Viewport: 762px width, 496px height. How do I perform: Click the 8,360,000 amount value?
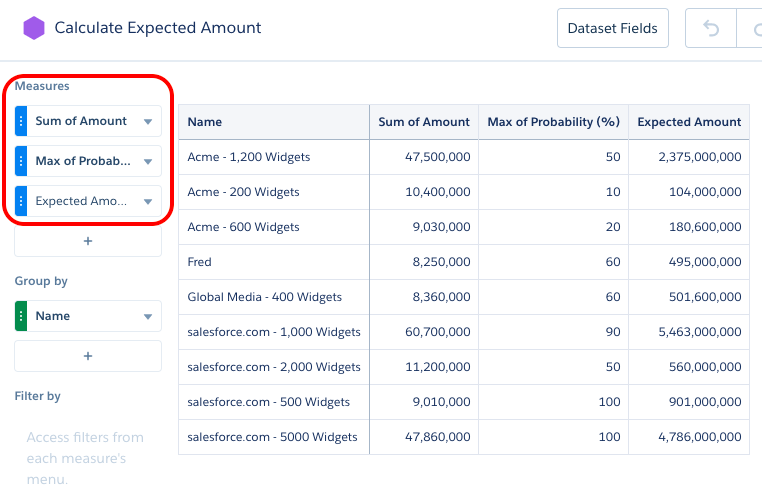(441, 297)
